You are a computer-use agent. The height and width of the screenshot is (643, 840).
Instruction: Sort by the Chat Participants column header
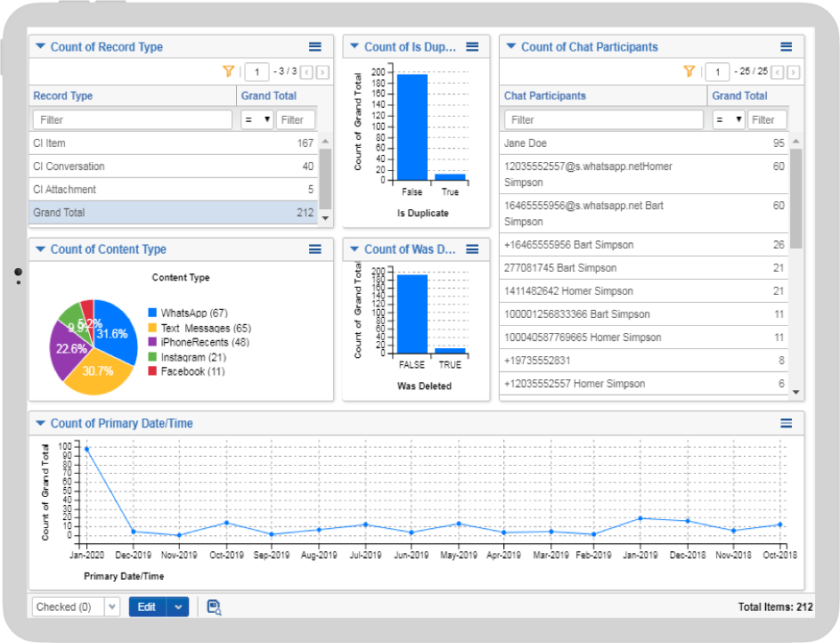[545, 96]
